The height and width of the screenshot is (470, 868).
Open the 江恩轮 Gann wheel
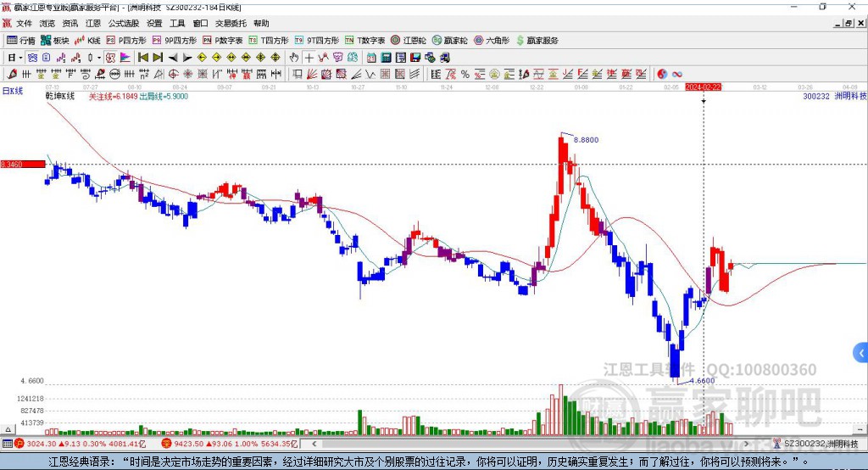click(409, 41)
